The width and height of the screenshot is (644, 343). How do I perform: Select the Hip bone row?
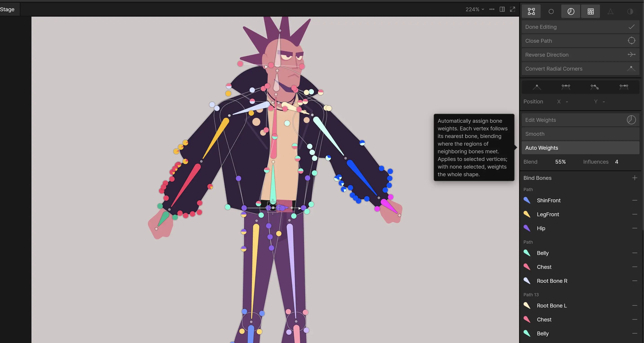pos(580,228)
